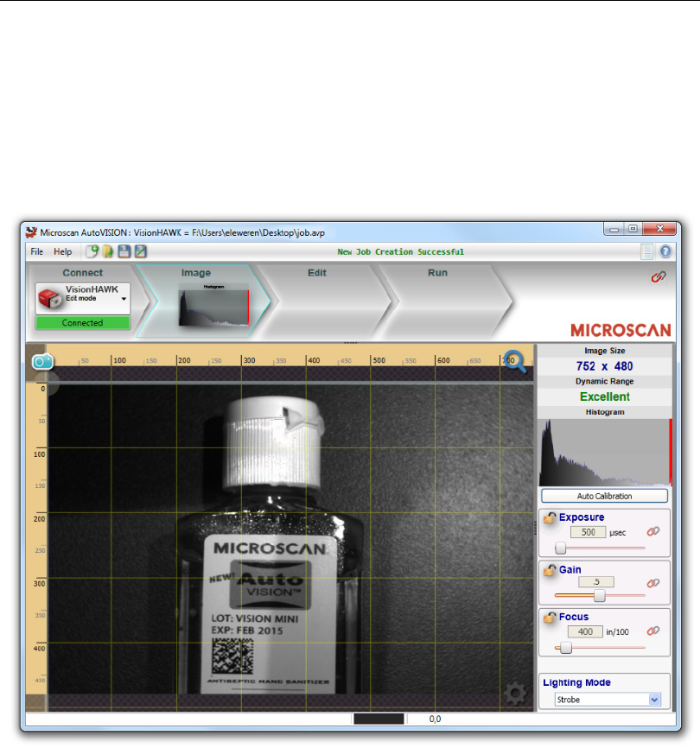Click the Gain value field showing .5
700x748 pixels.
[x=596, y=582]
